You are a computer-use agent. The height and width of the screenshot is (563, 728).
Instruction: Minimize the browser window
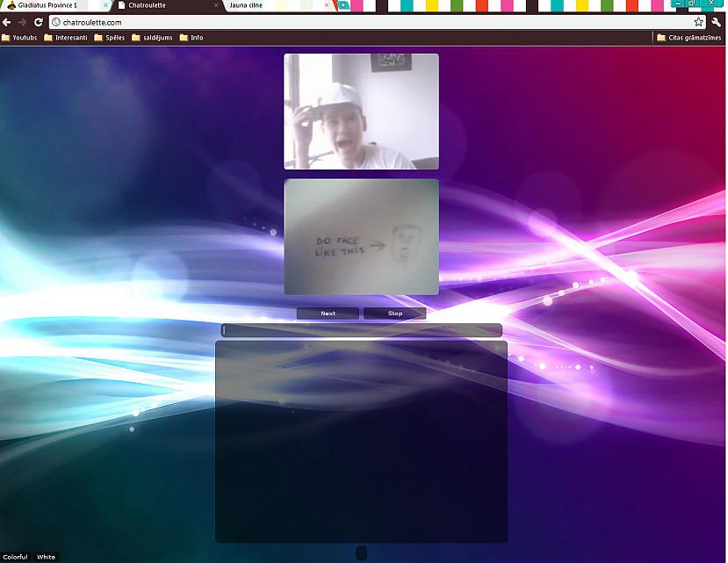tap(678, 4)
